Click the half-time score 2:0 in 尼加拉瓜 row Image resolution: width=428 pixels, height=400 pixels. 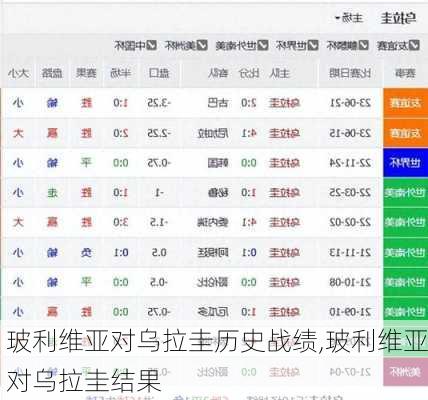[121, 133]
